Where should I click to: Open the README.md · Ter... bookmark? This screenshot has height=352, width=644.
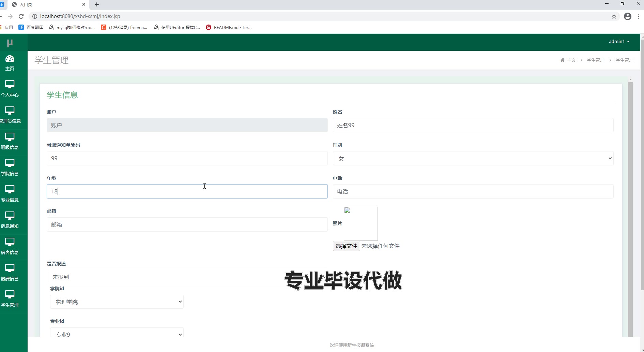[x=229, y=27]
